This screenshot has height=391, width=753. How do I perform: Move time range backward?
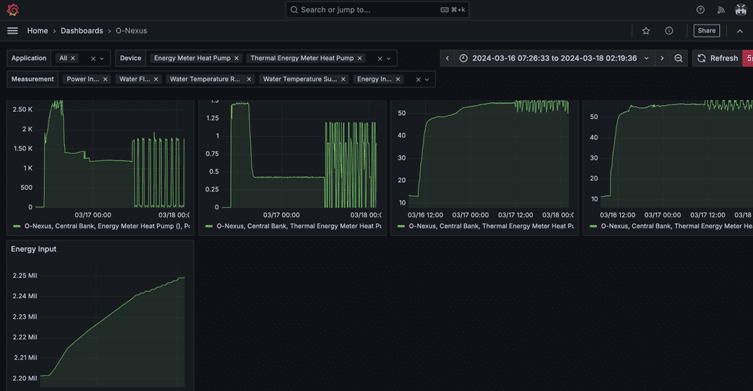tap(447, 58)
